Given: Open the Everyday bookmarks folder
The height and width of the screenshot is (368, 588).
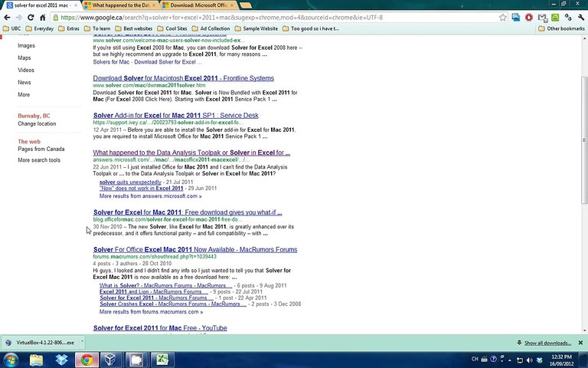Looking at the screenshot, I should tap(39, 28).
